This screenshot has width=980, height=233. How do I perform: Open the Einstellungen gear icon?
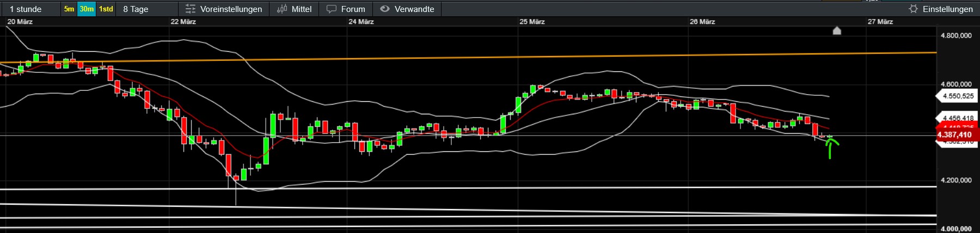913,9
